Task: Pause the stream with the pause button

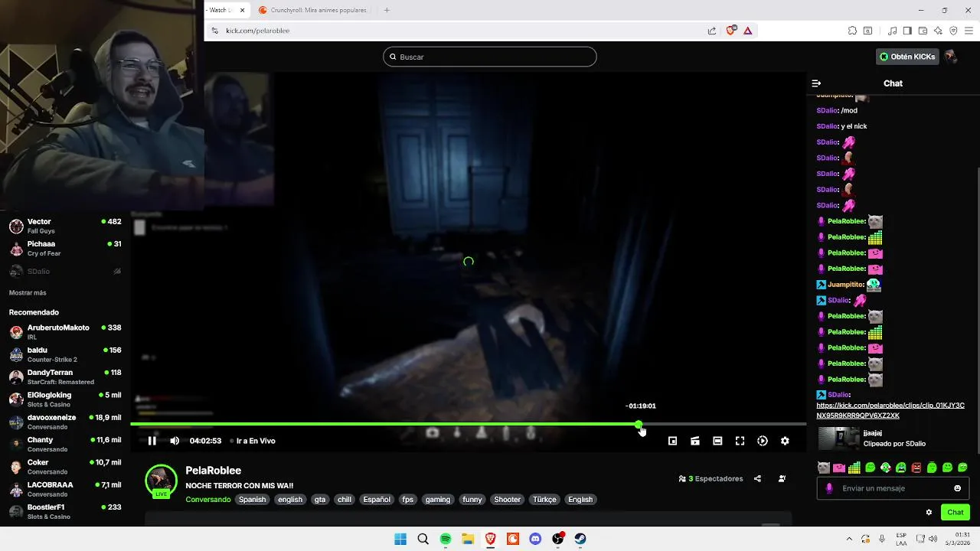Action: (152, 441)
